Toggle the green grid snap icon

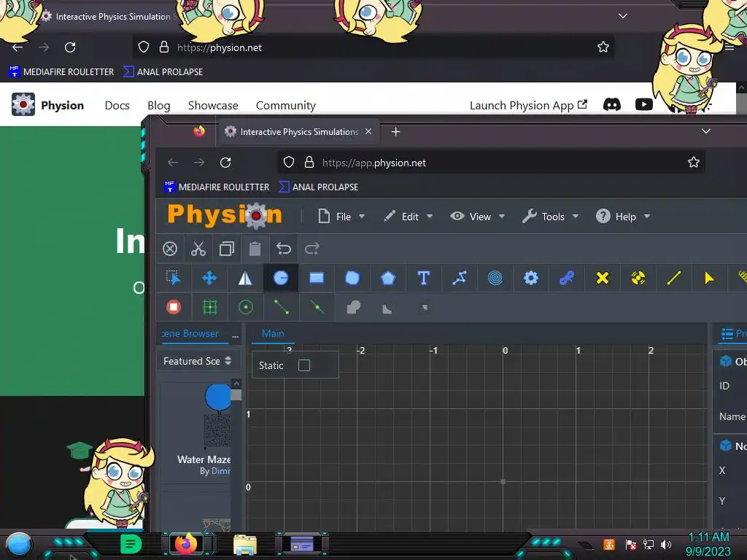[209, 307]
